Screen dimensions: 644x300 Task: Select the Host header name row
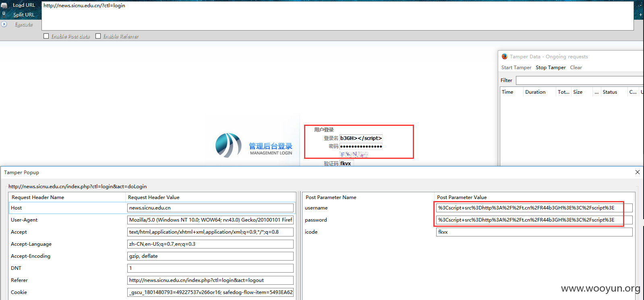click(17, 208)
